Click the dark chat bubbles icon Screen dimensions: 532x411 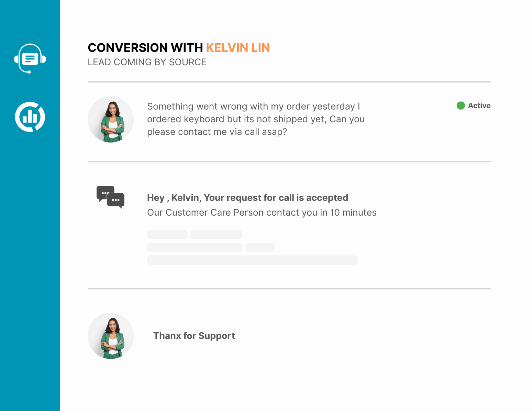(x=110, y=197)
